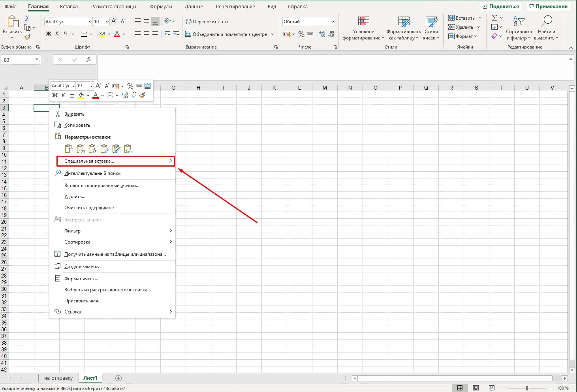Click large Вставить paste button
This screenshot has height=392, width=577.
(x=12, y=27)
